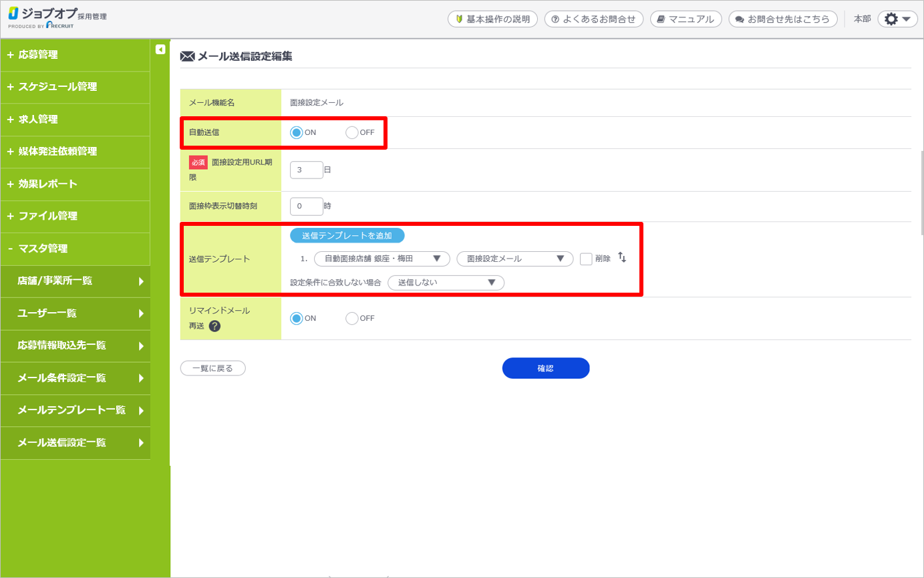Set 自動送信 to OFF
Screen dimensions: 924x578
(352, 132)
